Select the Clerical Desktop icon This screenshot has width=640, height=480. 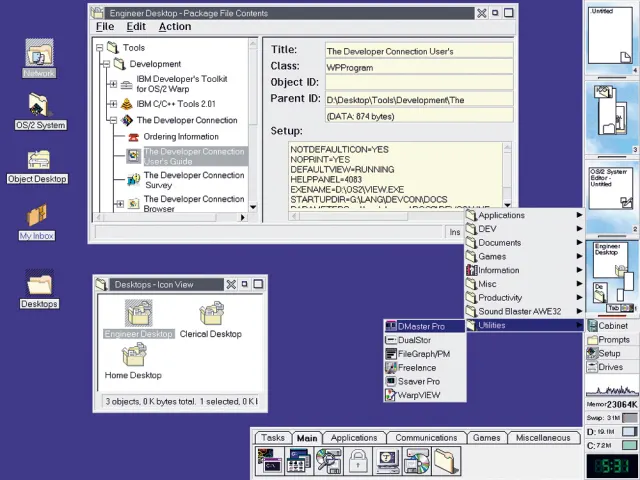(211, 313)
